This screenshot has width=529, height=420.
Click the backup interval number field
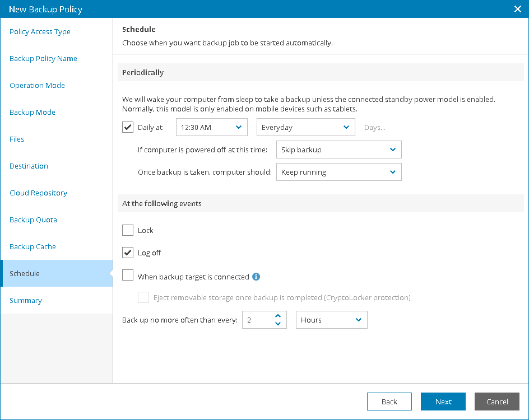click(258, 320)
